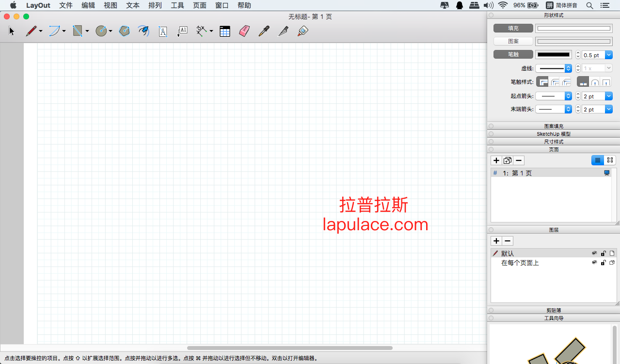Open the 视图 menu
The image size is (620, 364).
pyautogui.click(x=111, y=5)
